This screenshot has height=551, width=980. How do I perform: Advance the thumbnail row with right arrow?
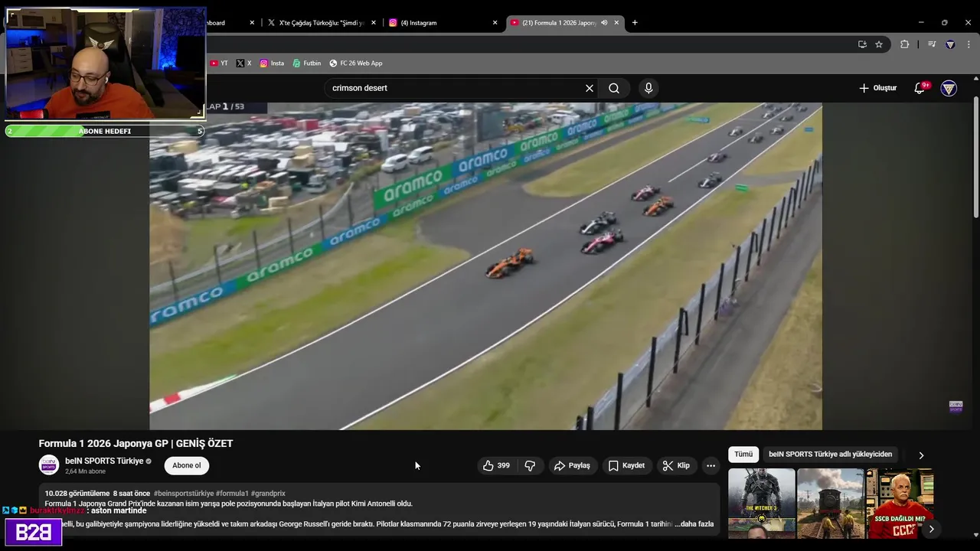[x=931, y=529]
